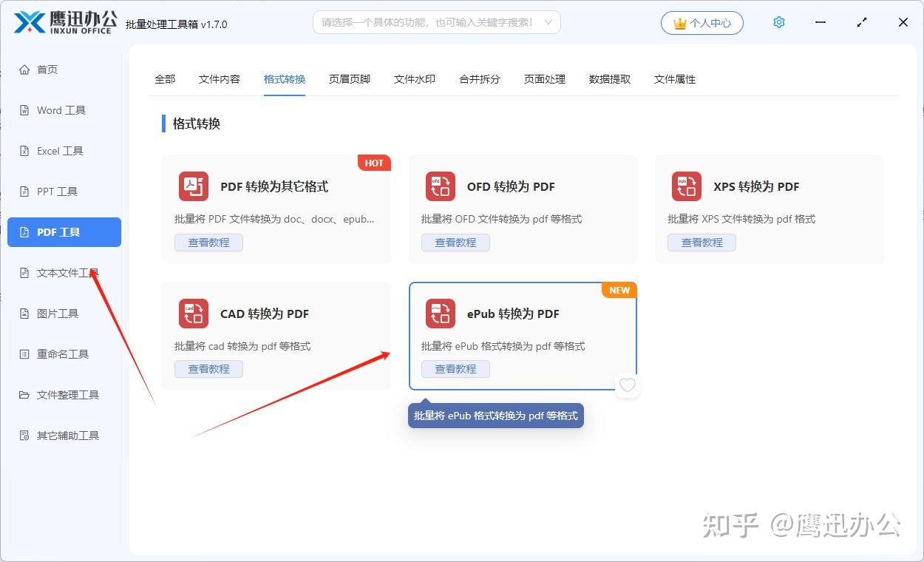This screenshot has height=562, width=924.
Task: Click the CAD 转换为 PDF title
Action: click(x=265, y=314)
